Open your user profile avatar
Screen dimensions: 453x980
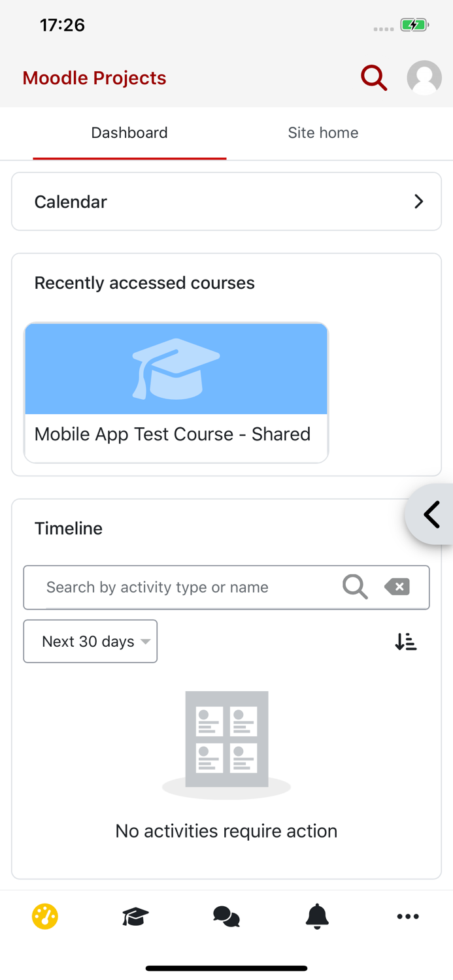[x=424, y=78]
